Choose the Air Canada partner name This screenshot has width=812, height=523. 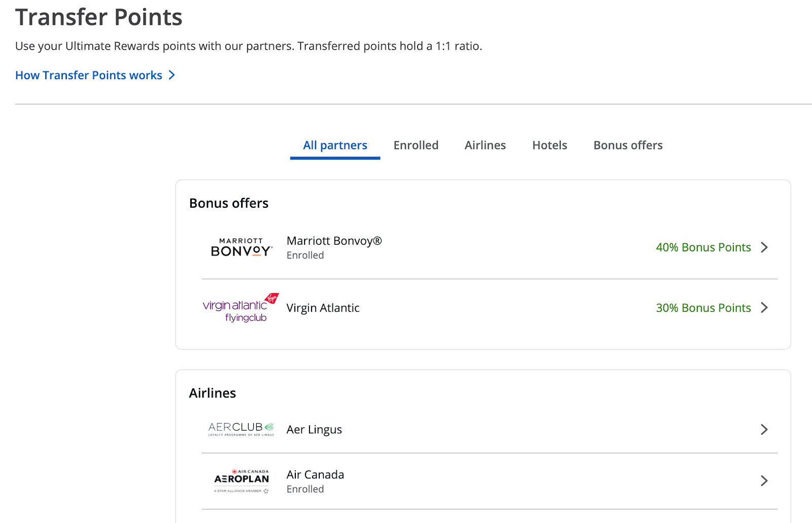coord(315,475)
